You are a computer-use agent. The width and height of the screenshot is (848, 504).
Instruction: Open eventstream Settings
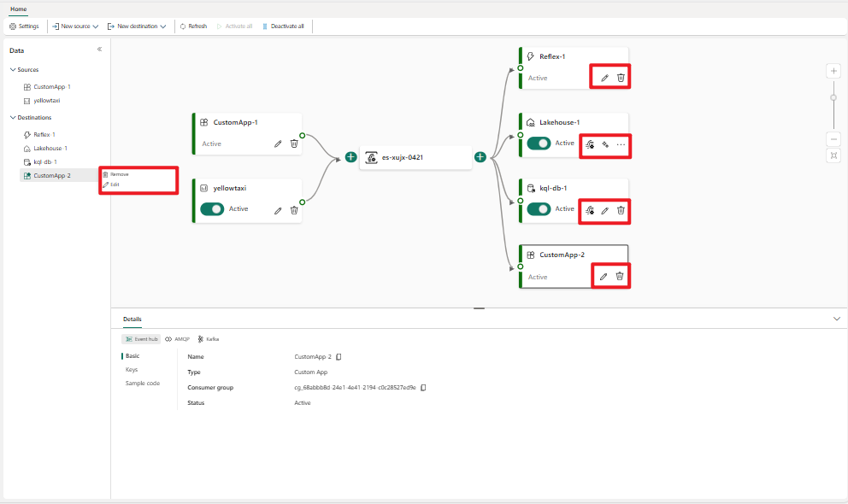(x=24, y=26)
